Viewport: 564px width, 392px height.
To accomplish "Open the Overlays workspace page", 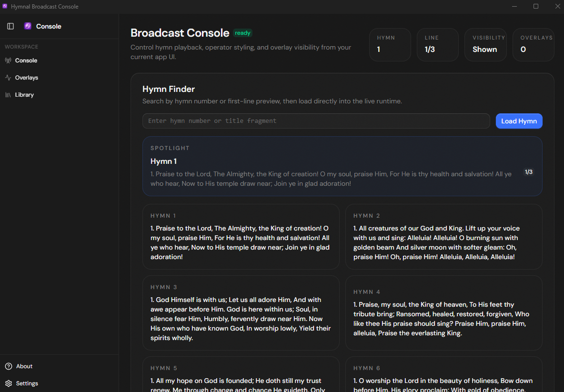I will [x=26, y=78].
